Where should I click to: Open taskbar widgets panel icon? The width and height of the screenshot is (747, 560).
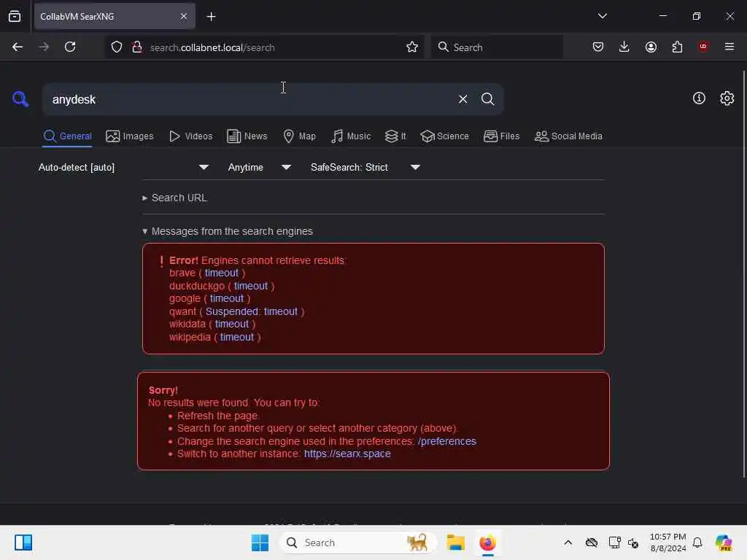click(x=23, y=542)
